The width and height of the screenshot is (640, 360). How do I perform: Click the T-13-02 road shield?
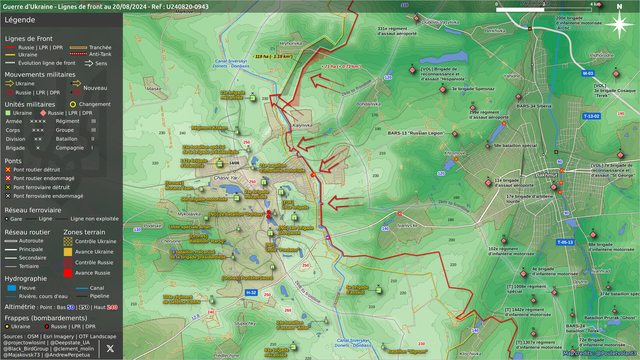click(x=591, y=116)
